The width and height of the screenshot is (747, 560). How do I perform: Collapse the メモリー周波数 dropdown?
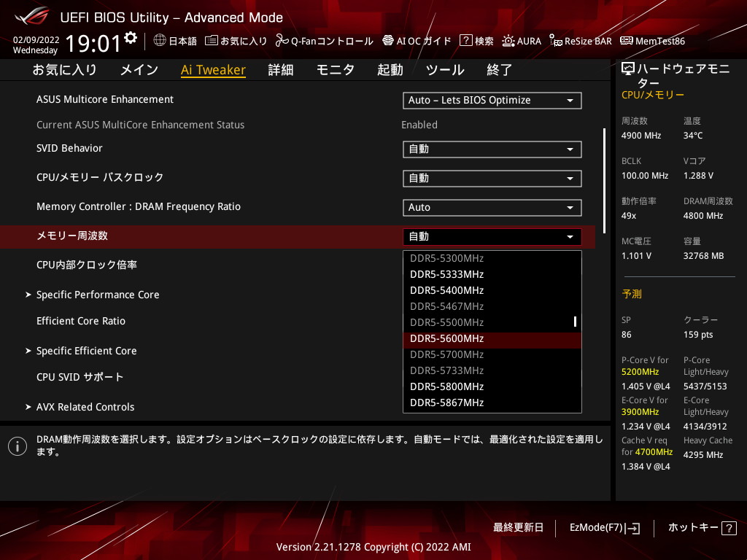492,237
